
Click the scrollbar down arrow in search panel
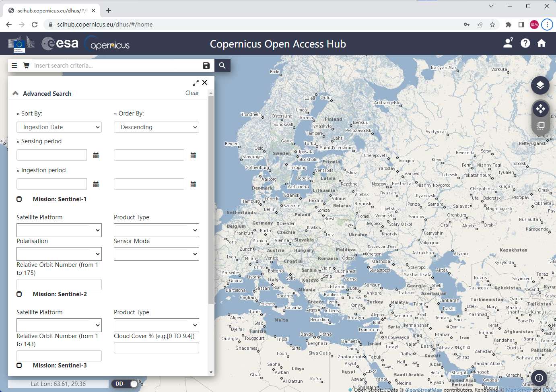[211, 372]
